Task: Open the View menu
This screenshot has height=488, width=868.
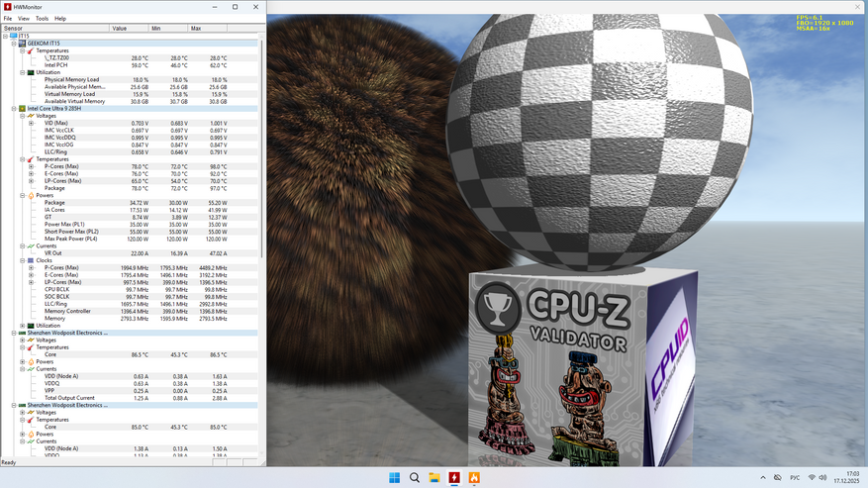Action: [24, 18]
